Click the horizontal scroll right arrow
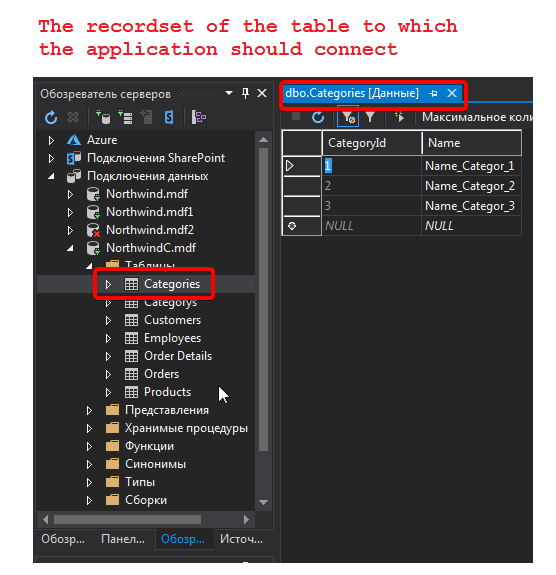The height and width of the screenshot is (575, 556). point(246,520)
